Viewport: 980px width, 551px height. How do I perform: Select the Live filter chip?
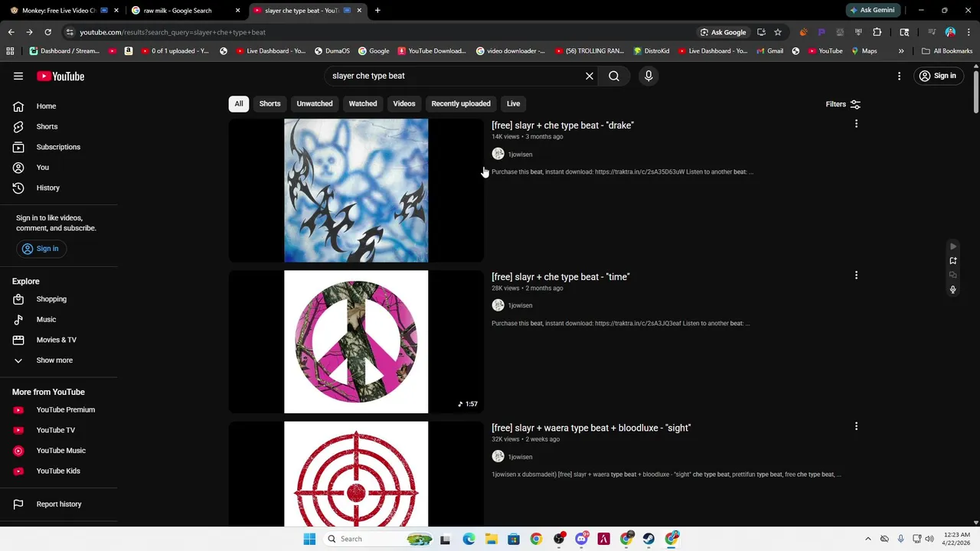513,103
